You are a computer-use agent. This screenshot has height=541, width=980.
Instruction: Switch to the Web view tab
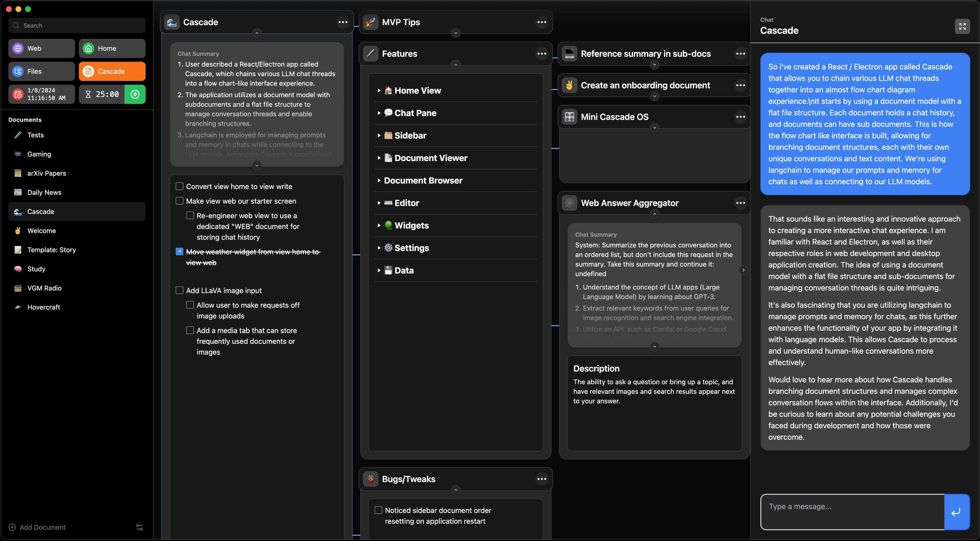click(41, 48)
